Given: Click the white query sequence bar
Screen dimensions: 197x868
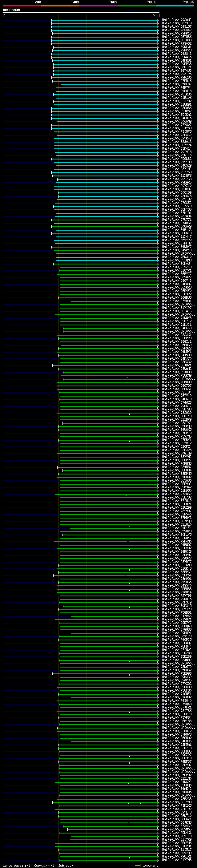Looking at the screenshot, I should pyautogui.click(x=81, y=12).
